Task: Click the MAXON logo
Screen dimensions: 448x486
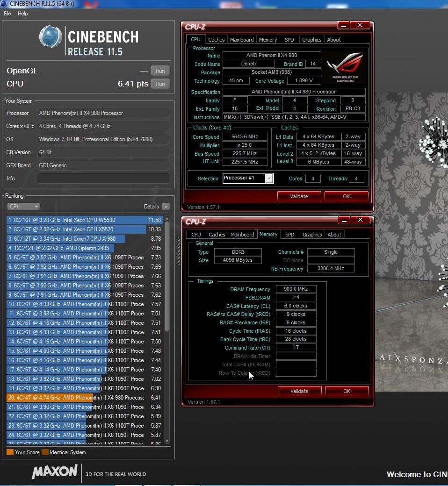Action: 55,472
